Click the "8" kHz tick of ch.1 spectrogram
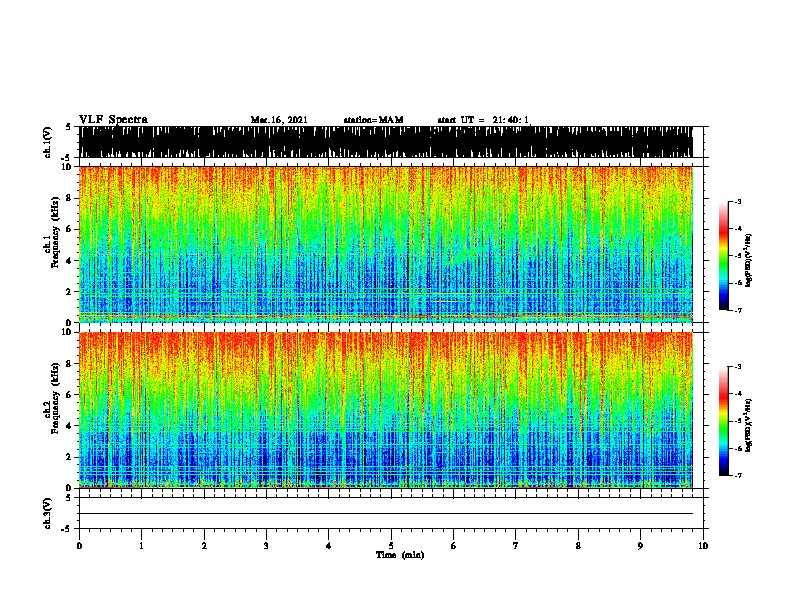Screen dimensions: 792x612 69,198
